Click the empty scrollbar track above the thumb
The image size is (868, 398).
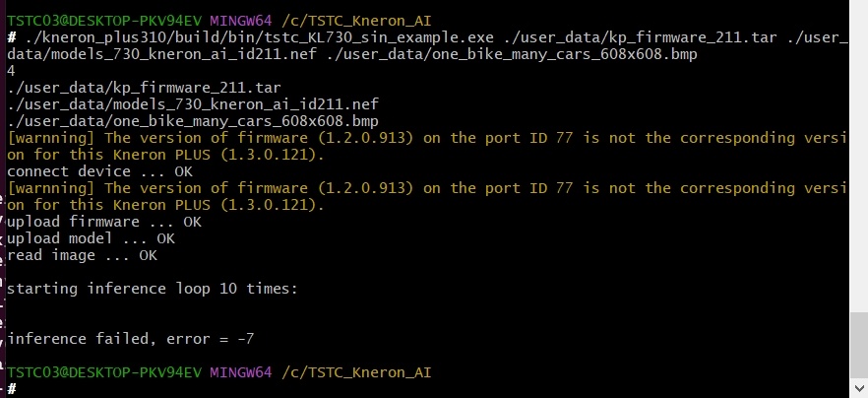point(858,157)
